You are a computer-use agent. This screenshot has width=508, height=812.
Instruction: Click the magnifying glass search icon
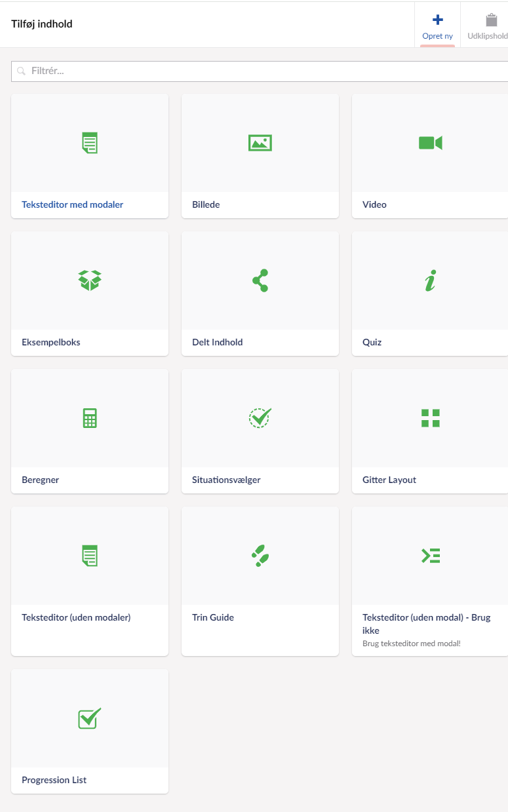(22, 71)
